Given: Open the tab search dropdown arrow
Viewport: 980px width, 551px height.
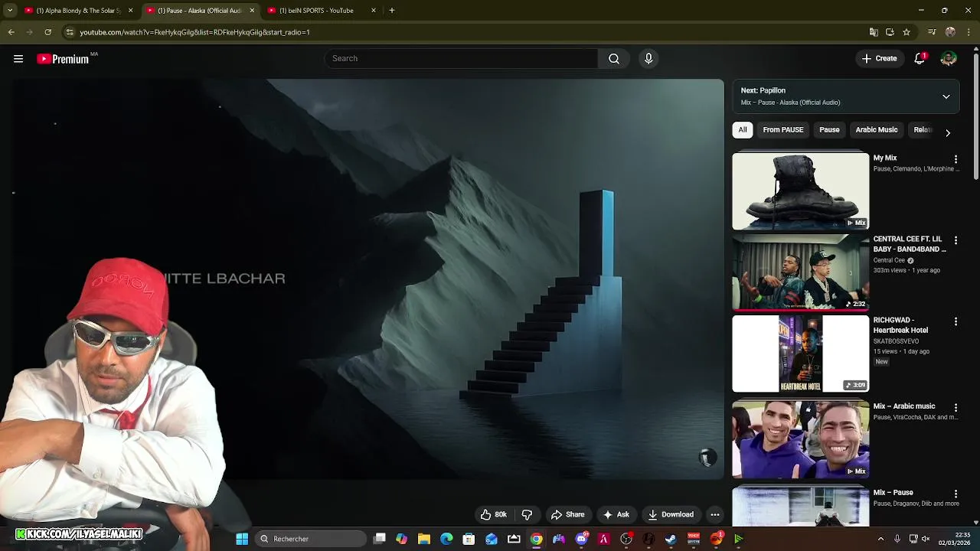Looking at the screenshot, I should (9, 11).
